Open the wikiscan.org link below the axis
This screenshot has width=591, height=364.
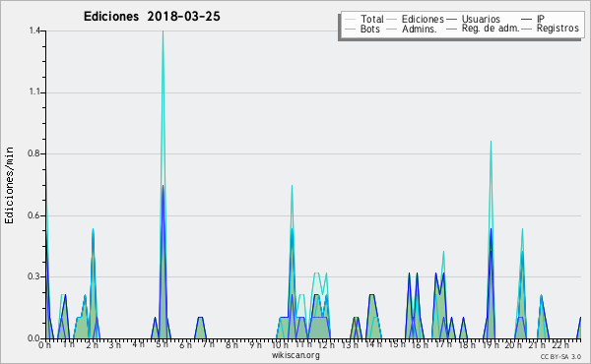(x=295, y=355)
